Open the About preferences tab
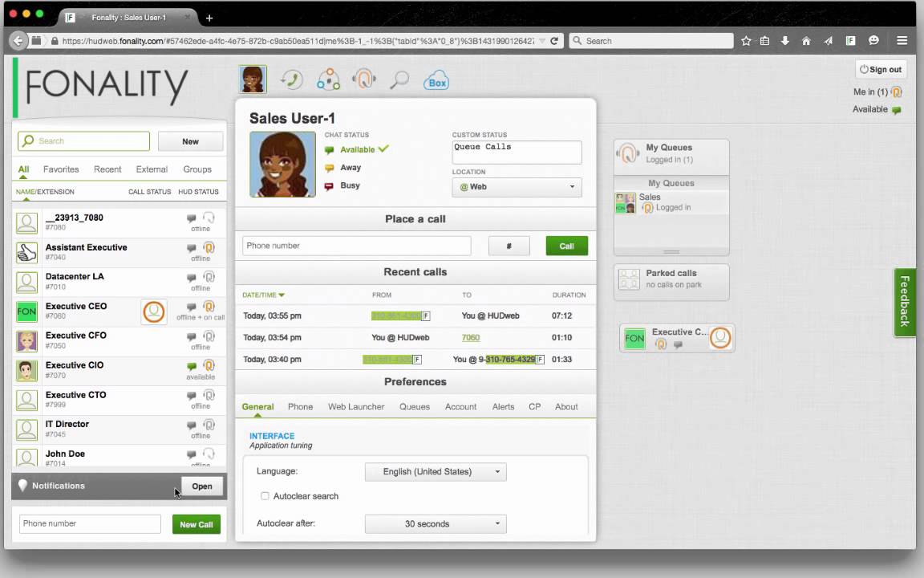This screenshot has height=578, width=924. tap(565, 407)
